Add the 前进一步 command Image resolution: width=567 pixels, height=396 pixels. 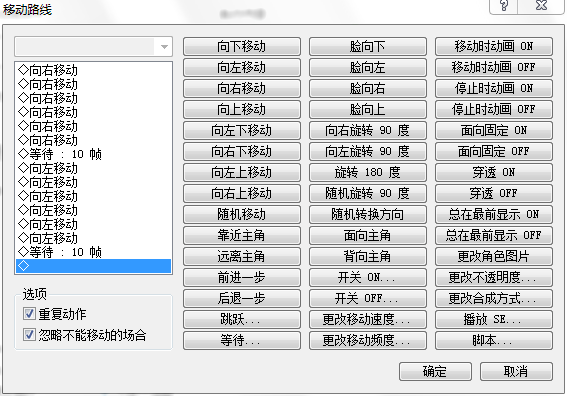pos(242,277)
